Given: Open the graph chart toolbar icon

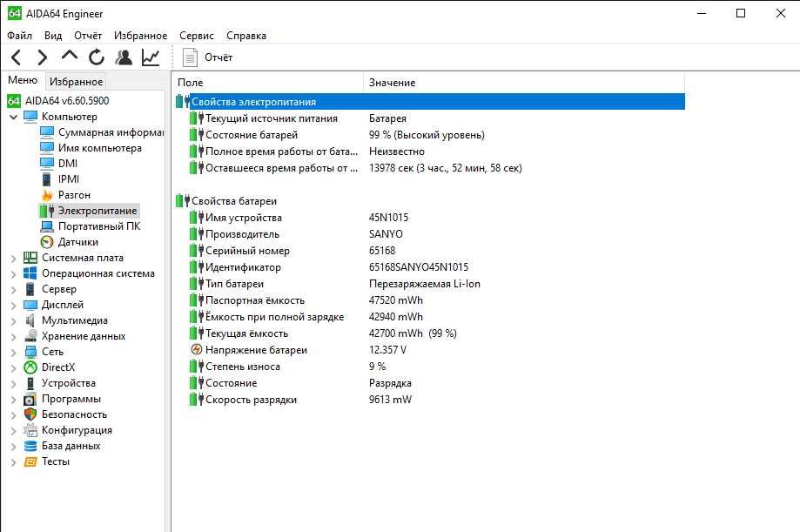Looking at the screenshot, I should click(151, 57).
